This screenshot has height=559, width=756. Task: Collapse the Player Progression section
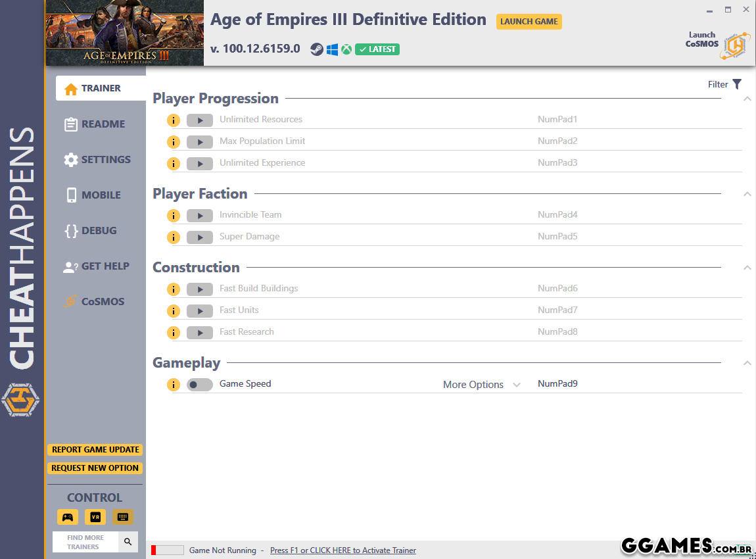pos(747,99)
